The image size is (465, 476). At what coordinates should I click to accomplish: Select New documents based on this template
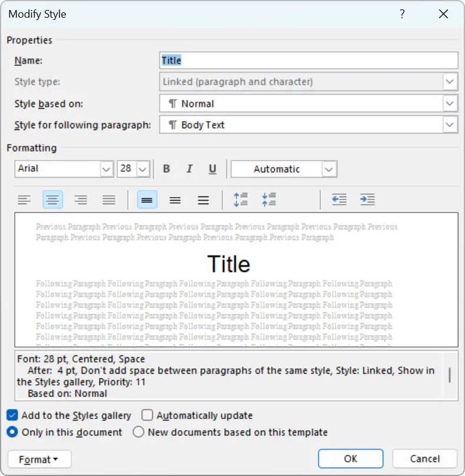pyautogui.click(x=138, y=432)
